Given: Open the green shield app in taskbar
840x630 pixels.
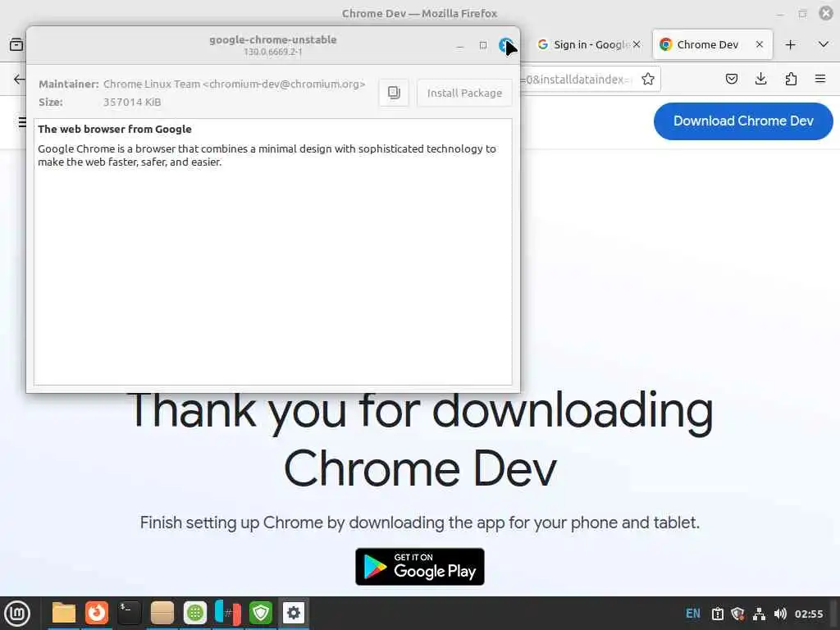Looking at the screenshot, I should point(260,613).
